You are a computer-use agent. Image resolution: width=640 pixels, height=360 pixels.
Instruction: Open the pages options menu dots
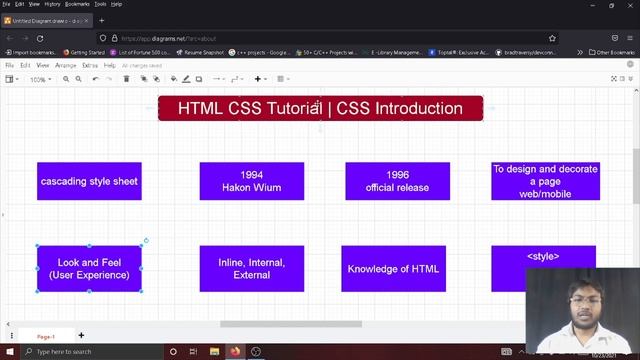[x=11, y=336]
